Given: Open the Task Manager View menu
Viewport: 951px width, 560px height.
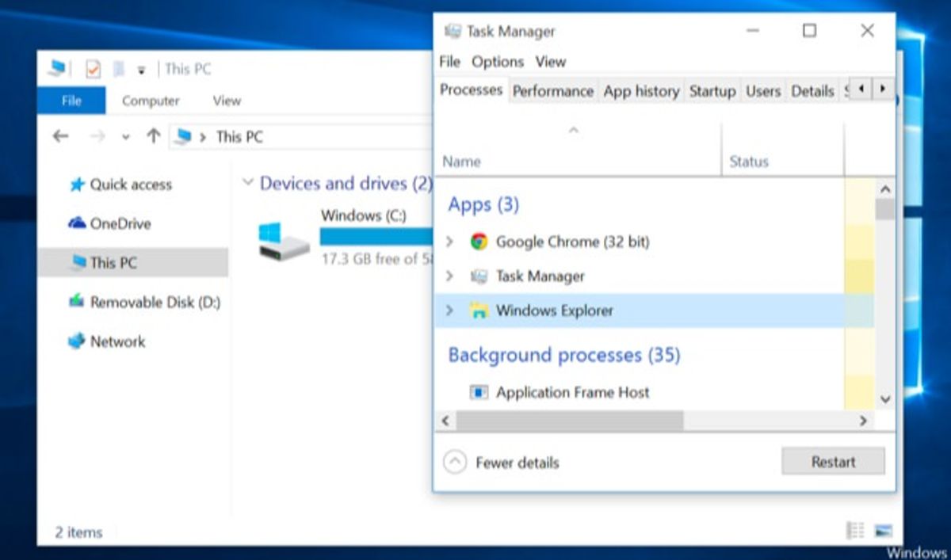Looking at the screenshot, I should click(551, 62).
